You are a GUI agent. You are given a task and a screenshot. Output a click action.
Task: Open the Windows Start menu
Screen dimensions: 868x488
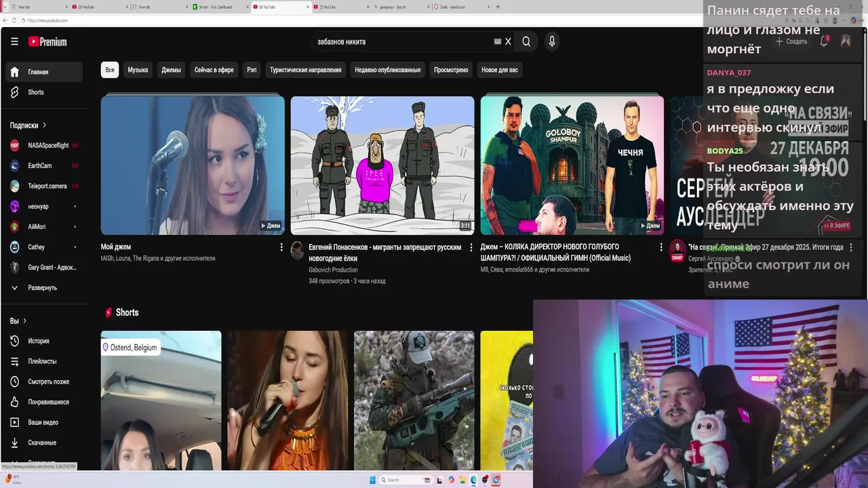(372, 480)
